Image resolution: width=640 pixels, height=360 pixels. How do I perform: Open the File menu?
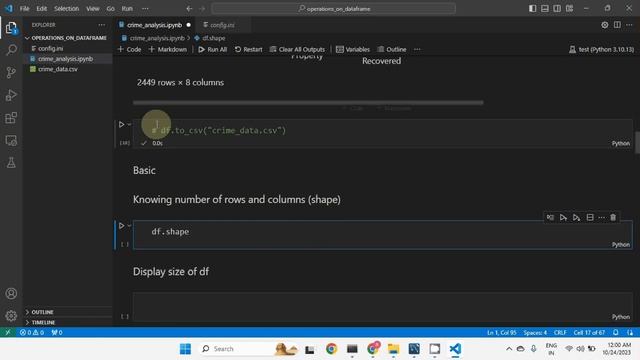(x=24, y=8)
